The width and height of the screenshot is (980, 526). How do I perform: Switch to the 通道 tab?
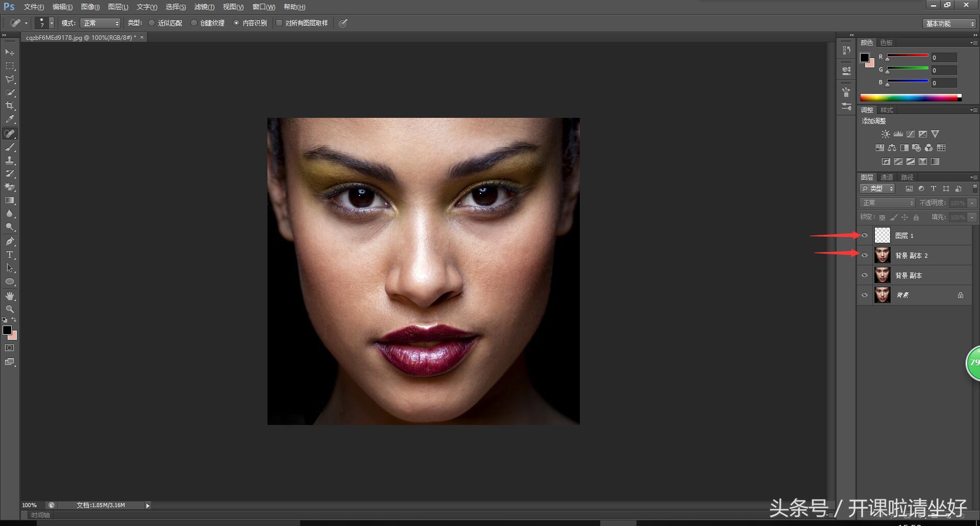(x=887, y=177)
